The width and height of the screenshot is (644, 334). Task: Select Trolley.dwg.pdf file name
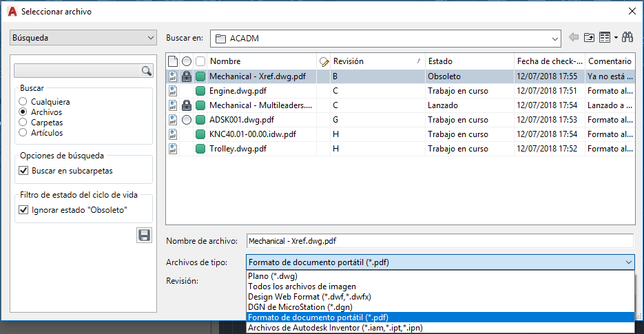(x=238, y=149)
